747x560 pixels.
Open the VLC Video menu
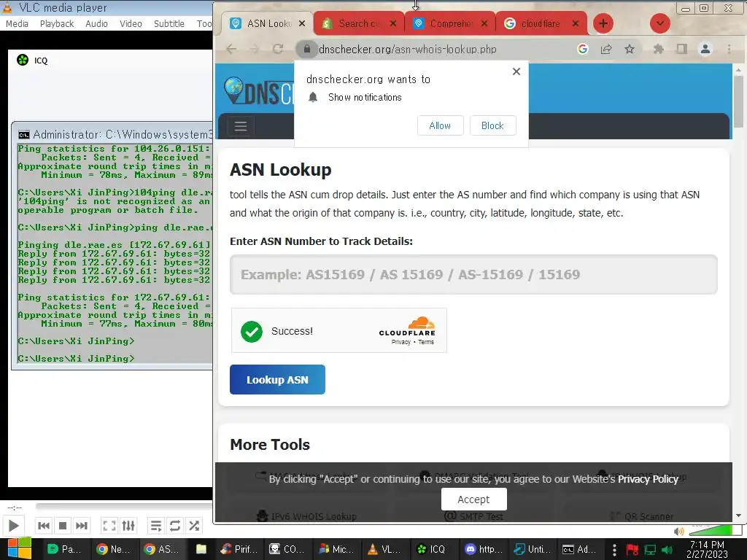click(x=131, y=24)
